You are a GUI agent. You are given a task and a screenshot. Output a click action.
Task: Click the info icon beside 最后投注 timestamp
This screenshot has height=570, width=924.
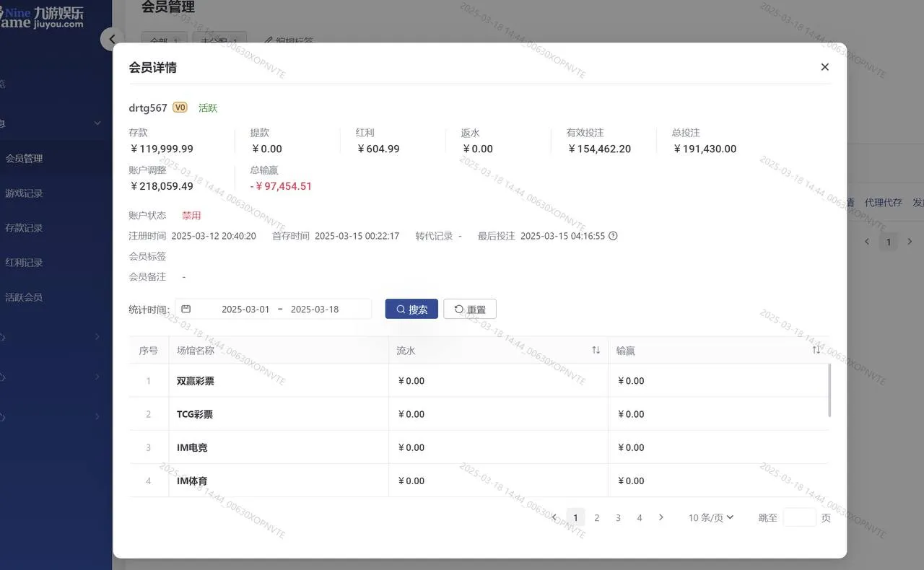[612, 236]
